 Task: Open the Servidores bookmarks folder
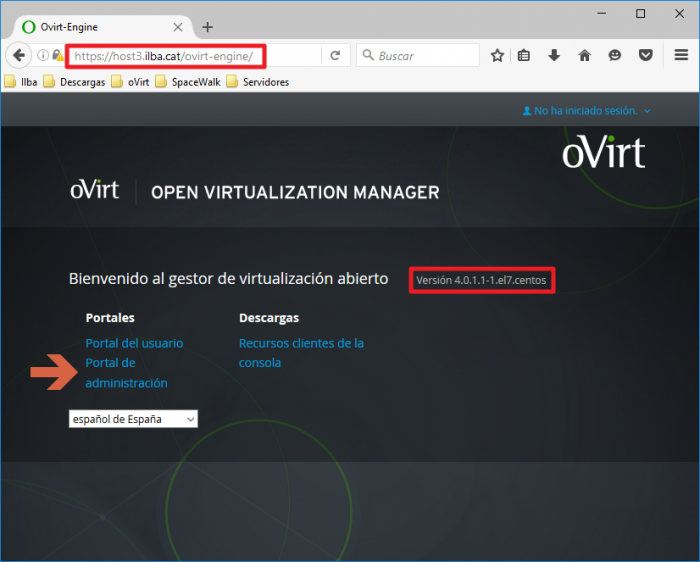click(258, 82)
